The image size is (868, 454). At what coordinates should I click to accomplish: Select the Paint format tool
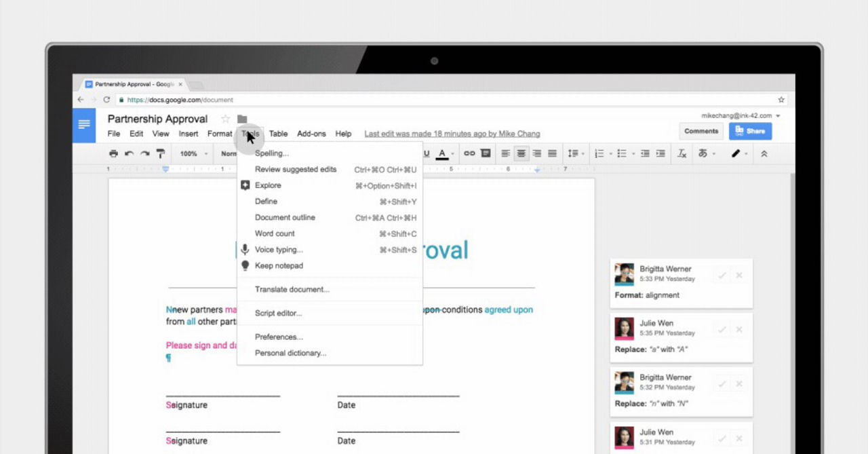coord(161,153)
